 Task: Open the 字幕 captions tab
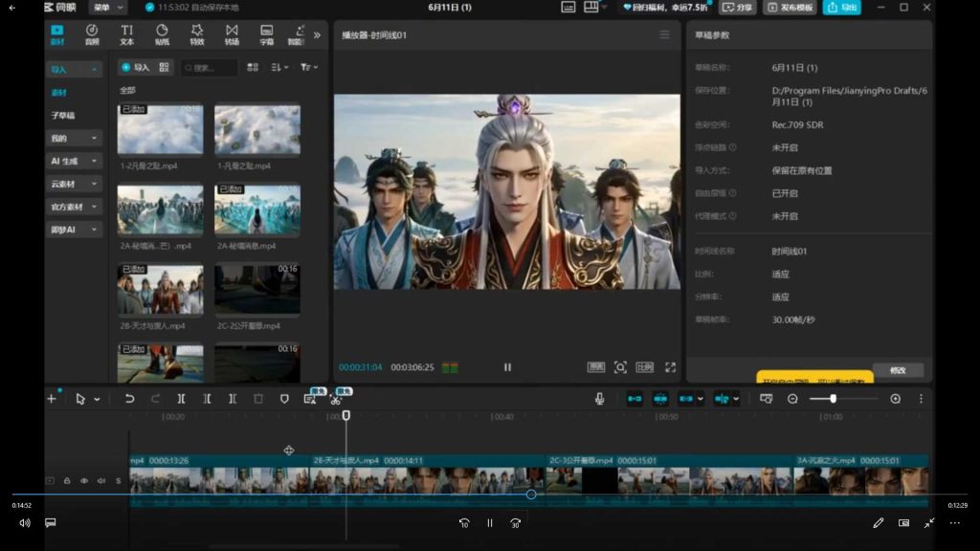click(267, 34)
